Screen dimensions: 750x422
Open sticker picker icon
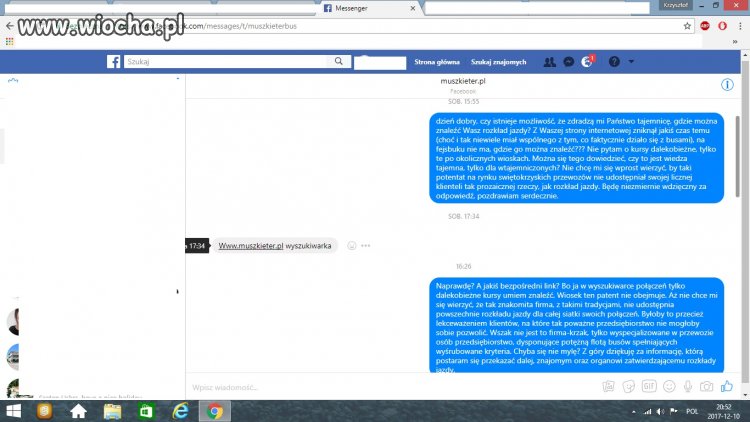(629, 387)
